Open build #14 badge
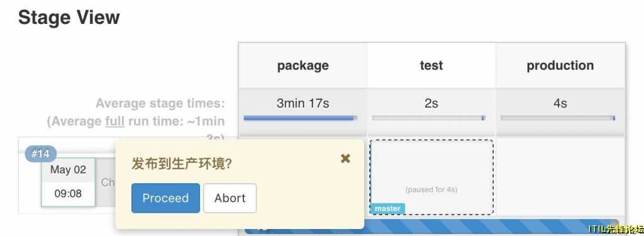This screenshot has height=236, width=644. pos(41,154)
